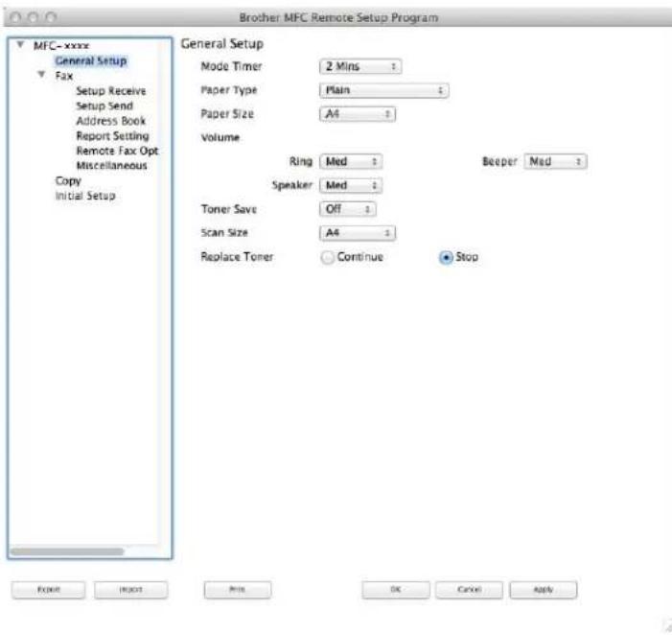Viewport: 672px width, 635px height.
Task: Open the Fax item in the tree
Action: pos(64,76)
